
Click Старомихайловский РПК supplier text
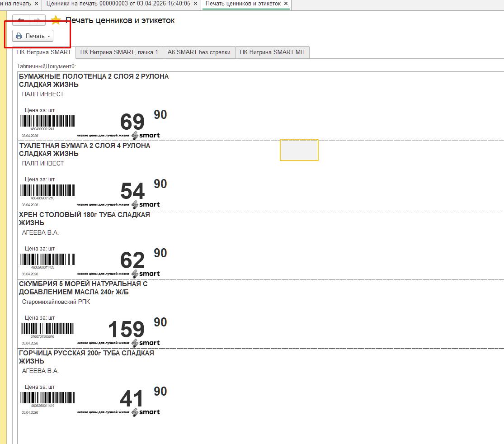[56, 302]
